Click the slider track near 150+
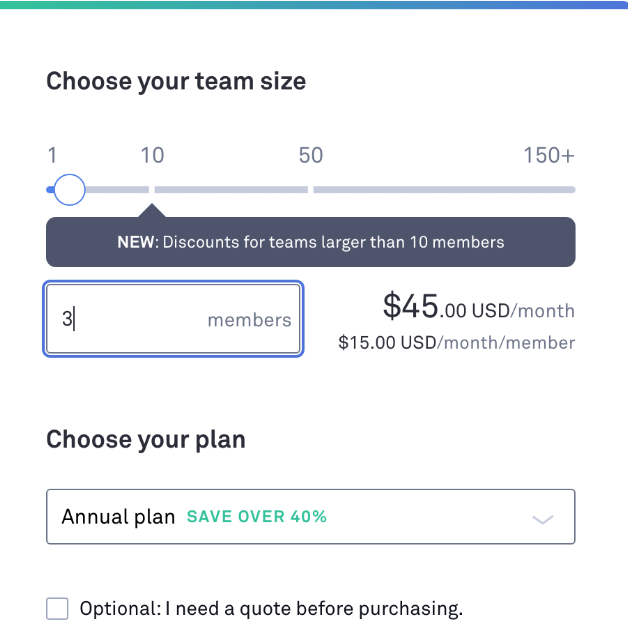The width and height of the screenshot is (628, 620). point(569,190)
